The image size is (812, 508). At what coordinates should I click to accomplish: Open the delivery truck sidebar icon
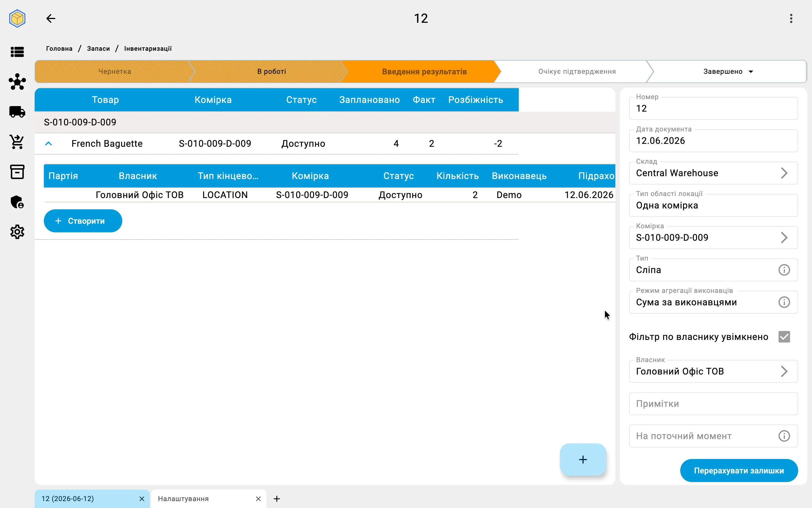[17, 112]
